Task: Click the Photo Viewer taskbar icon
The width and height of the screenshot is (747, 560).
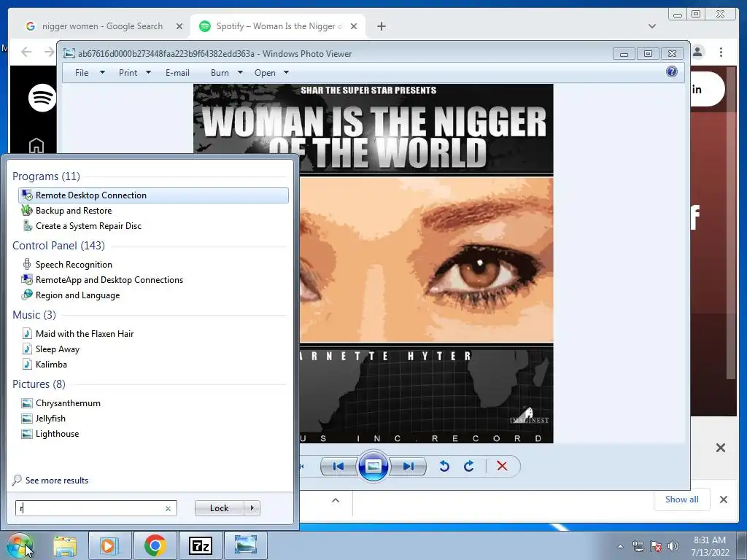Action: tap(245, 545)
